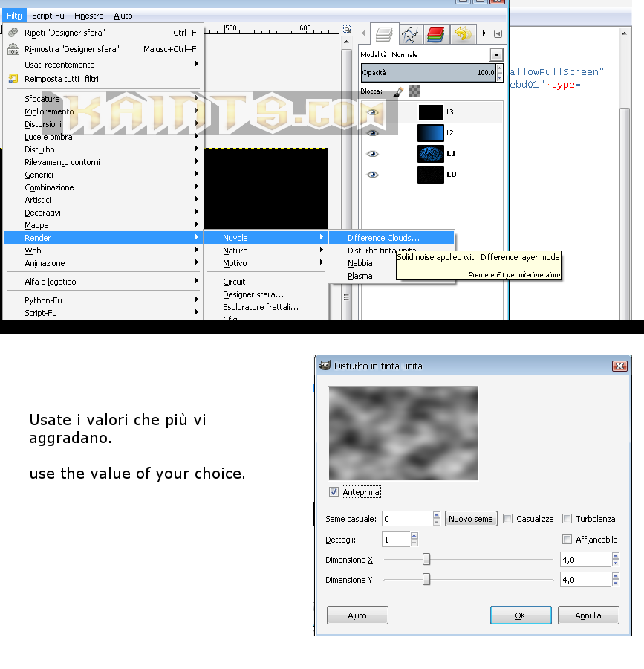Open the Aiuto menu
This screenshot has height=669, width=644.
(x=123, y=16)
